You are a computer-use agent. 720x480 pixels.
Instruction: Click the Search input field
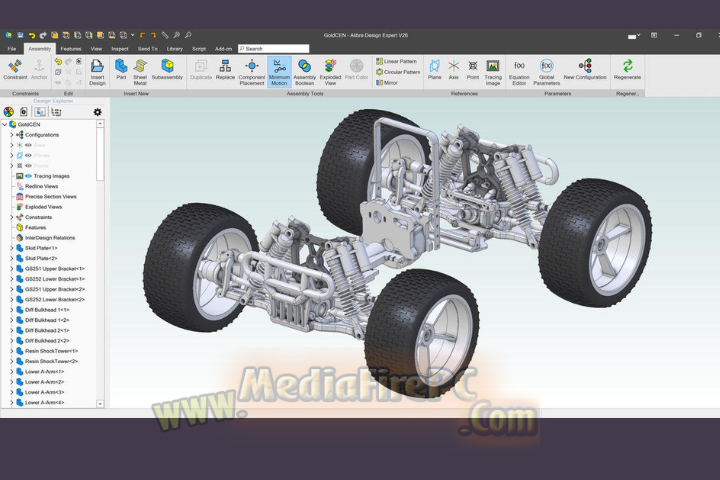(x=274, y=49)
